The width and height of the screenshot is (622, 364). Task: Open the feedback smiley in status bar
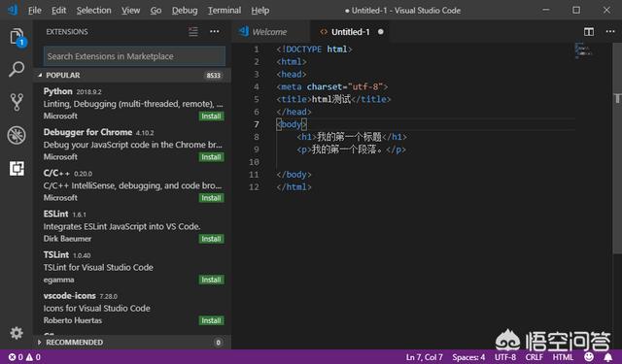point(589,357)
